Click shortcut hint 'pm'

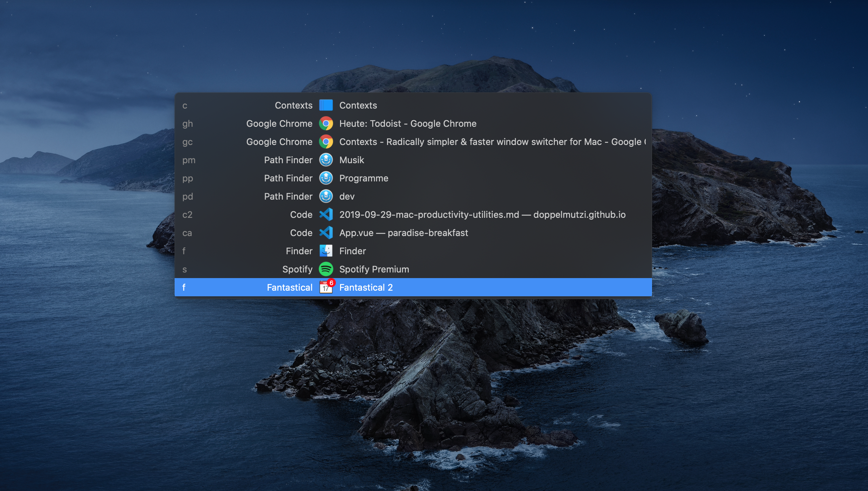click(x=189, y=160)
